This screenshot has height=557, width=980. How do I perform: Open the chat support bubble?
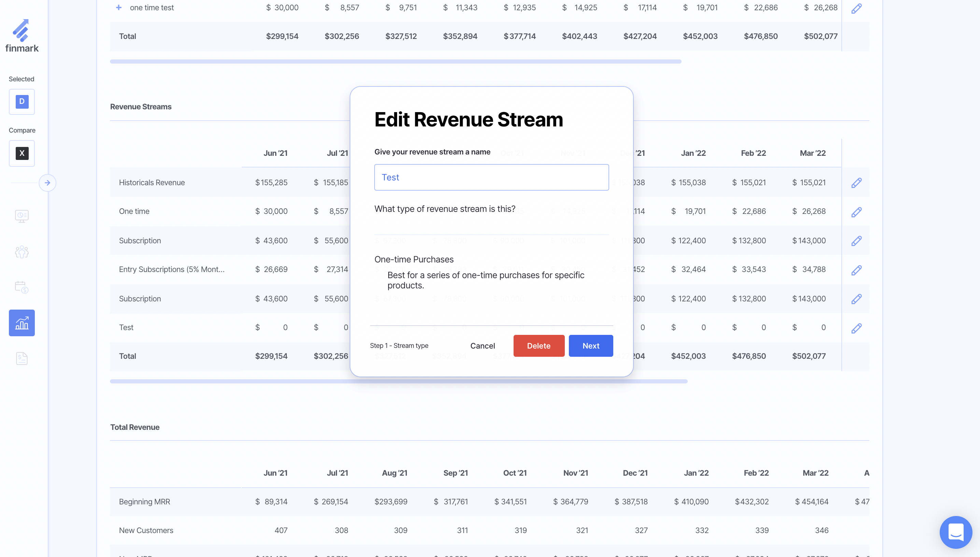tap(955, 532)
